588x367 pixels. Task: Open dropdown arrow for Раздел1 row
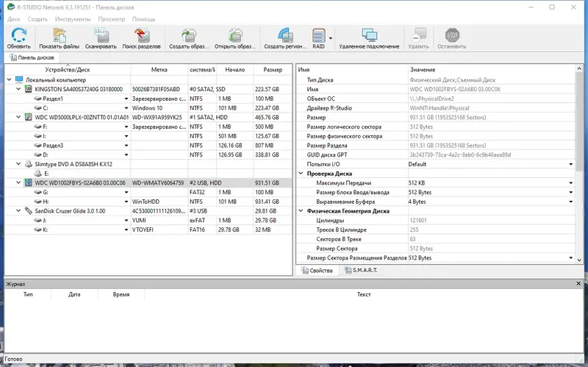tap(126, 99)
